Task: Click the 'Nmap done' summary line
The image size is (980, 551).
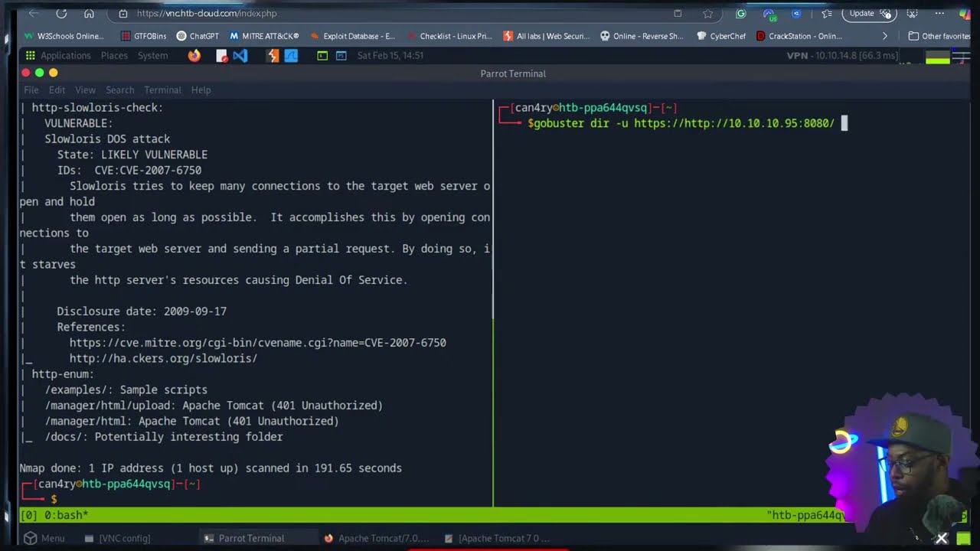Action: (211, 468)
